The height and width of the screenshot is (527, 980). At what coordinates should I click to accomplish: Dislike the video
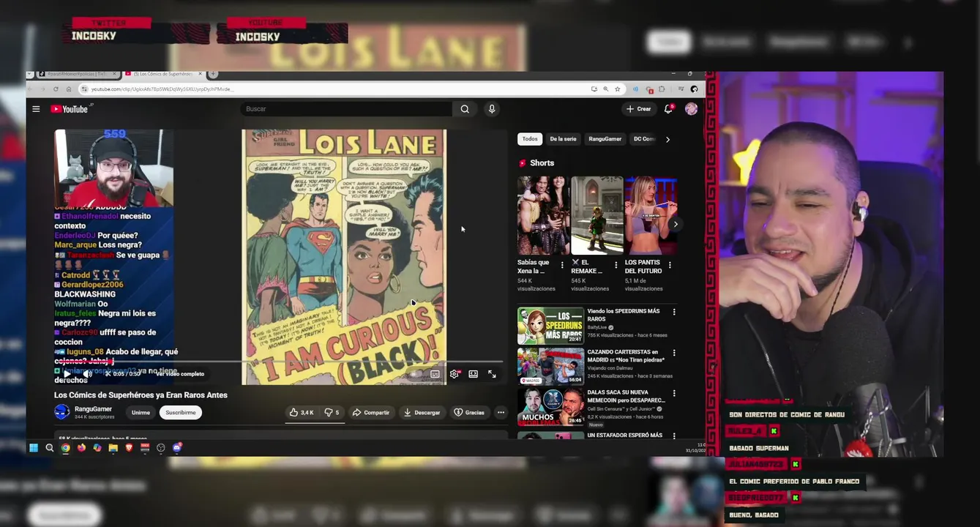coord(332,412)
